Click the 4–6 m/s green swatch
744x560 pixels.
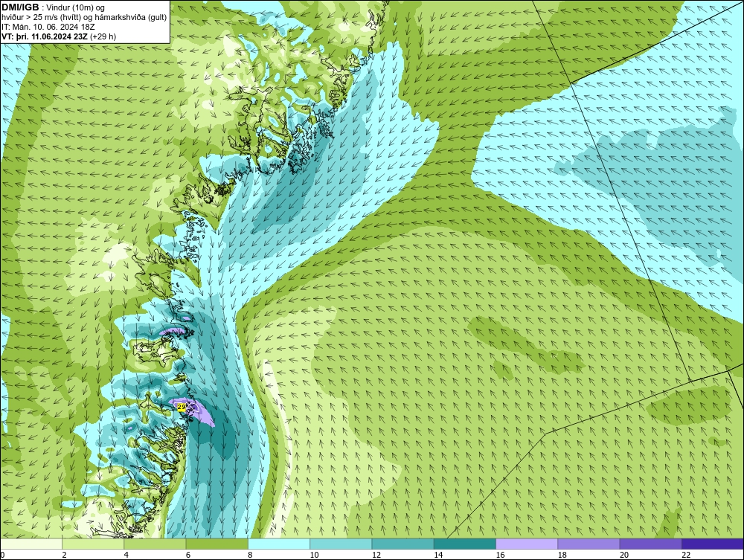click(x=155, y=544)
